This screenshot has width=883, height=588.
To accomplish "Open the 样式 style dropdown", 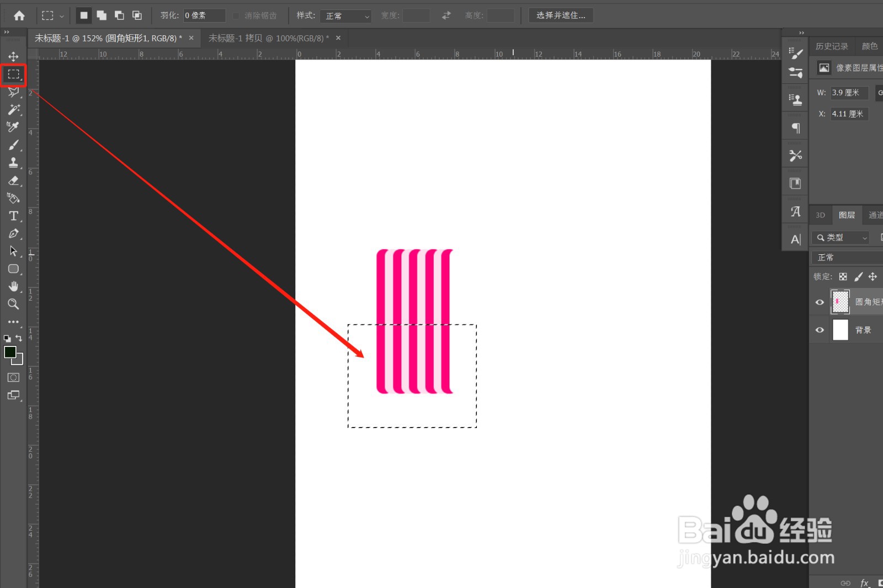I will (345, 16).
